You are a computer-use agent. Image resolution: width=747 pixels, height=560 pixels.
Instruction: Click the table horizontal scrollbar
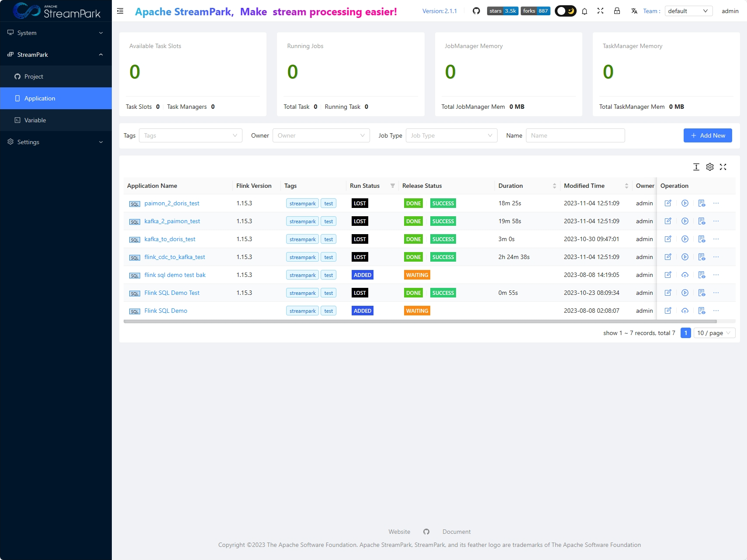click(x=420, y=321)
